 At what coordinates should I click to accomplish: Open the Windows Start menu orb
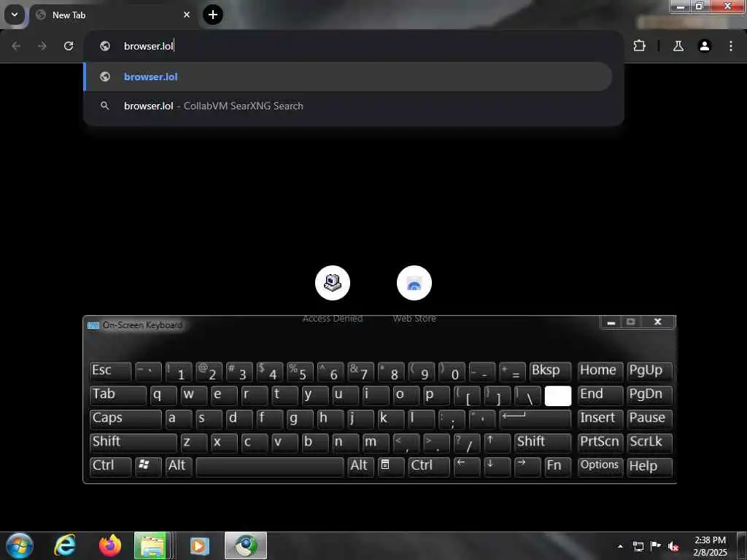(x=19, y=545)
